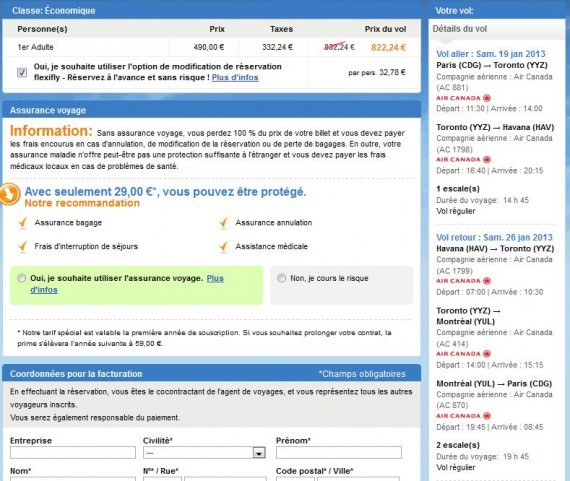Open 'Plus d'infos' link for flexifly
Image resolution: width=570 pixels, height=481 pixels.
(235, 77)
